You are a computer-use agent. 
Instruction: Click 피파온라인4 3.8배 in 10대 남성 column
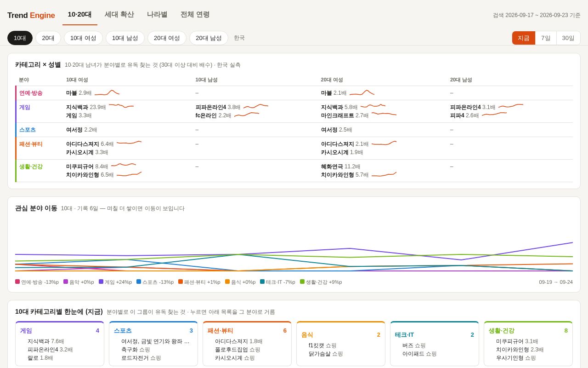coord(218,107)
